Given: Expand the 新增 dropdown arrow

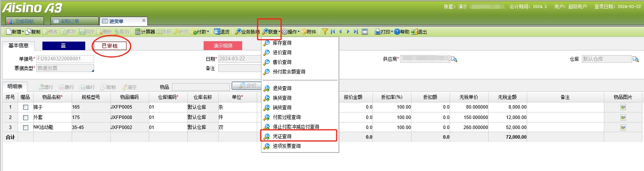Looking at the screenshot, I should pyautogui.click(x=23, y=32).
